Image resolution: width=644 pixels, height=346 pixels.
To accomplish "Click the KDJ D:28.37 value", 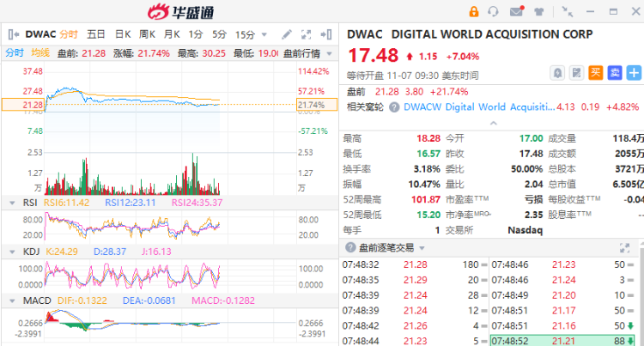I will [110, 252].
